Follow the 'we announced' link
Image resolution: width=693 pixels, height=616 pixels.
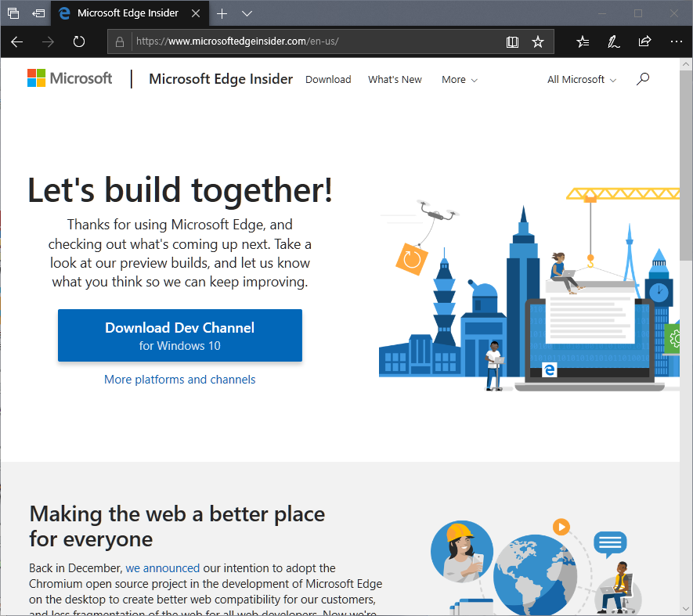(163, 567)
